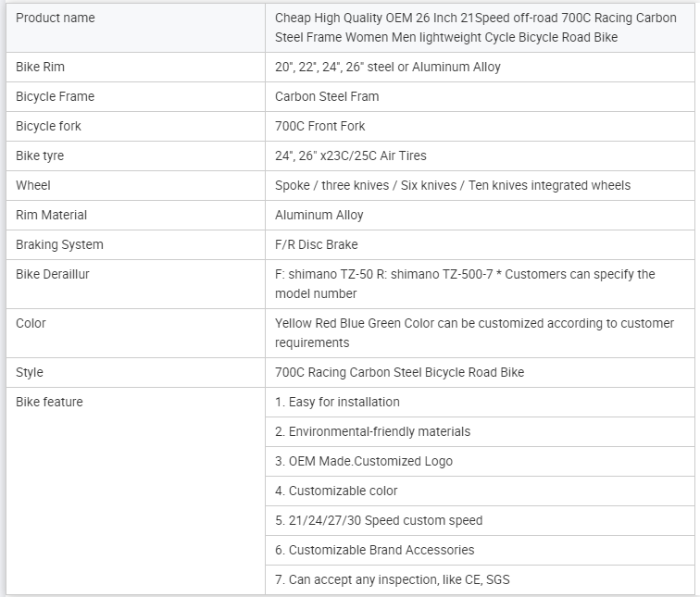Click the 21/24/27/30 Speed custom speed line
The image size is (700, 597).
coord(379,520)
